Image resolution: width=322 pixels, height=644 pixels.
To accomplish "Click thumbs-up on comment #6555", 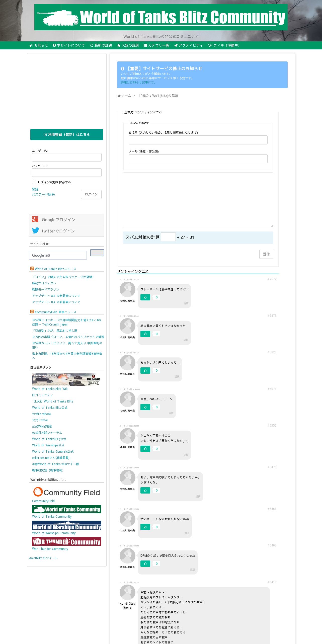I will click(145, 449).
